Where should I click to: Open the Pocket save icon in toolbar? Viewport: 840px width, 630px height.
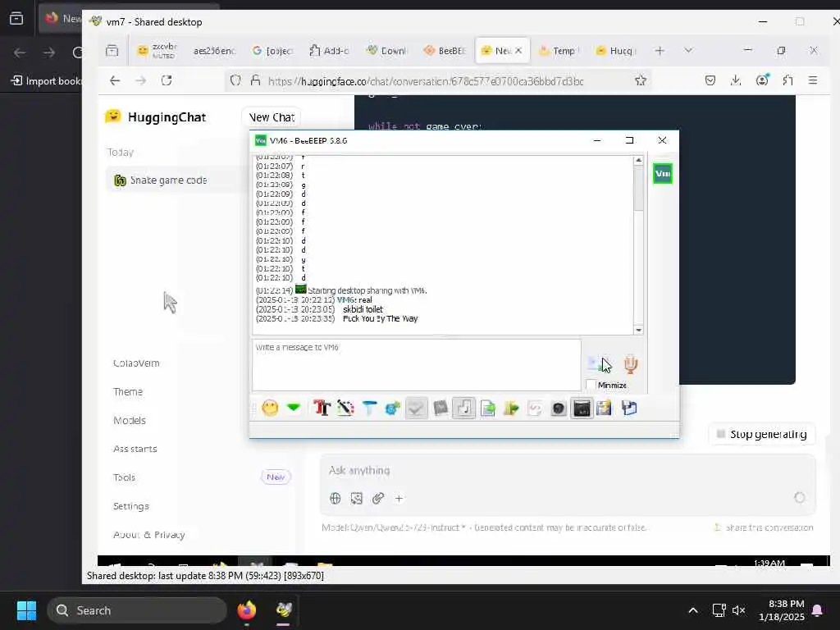[710, 80]
